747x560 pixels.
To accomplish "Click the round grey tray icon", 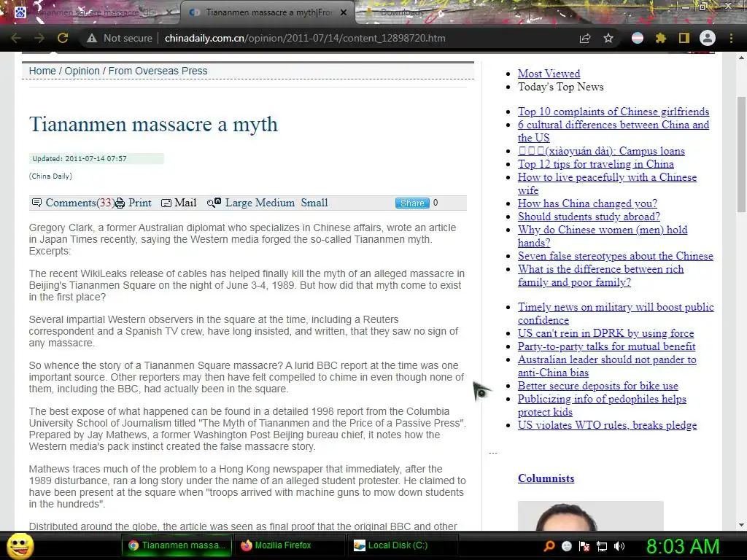I will [566, 545].
